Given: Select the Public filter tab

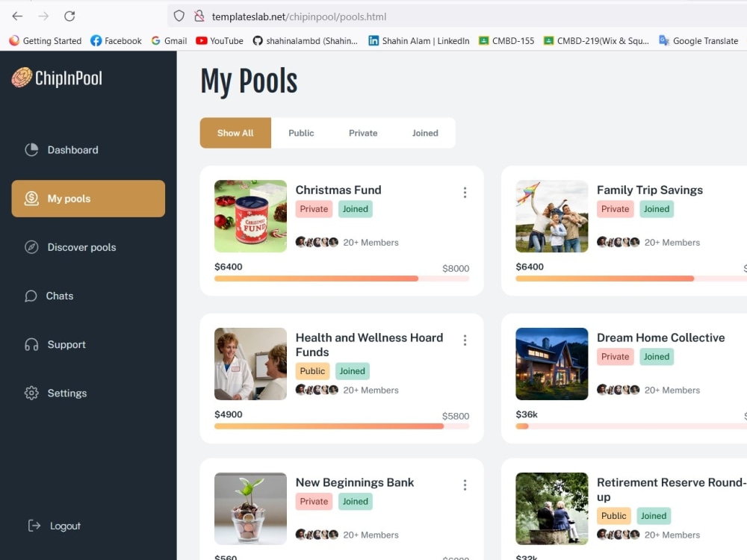Looking at the screenshot, I should tap(301, 133).
